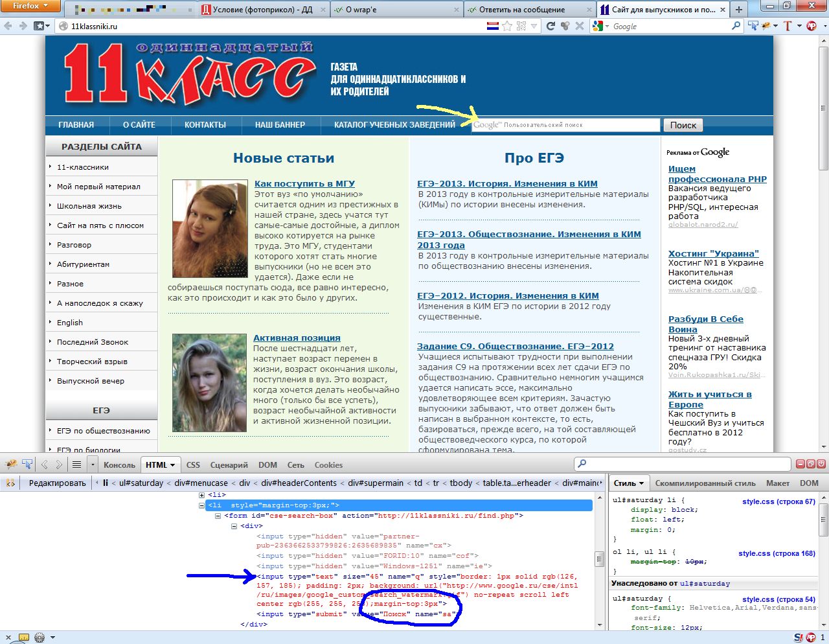The width and height of the screenshot is (829, 644).
Task: Bookmark this page with the star icon
Action: (x=507, y=26)
